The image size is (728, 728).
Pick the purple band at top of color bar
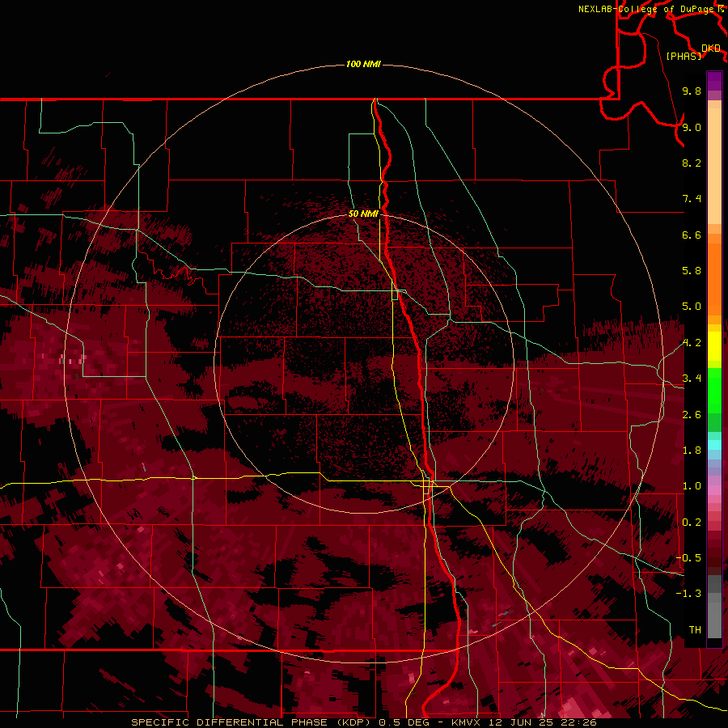(714, 81)
